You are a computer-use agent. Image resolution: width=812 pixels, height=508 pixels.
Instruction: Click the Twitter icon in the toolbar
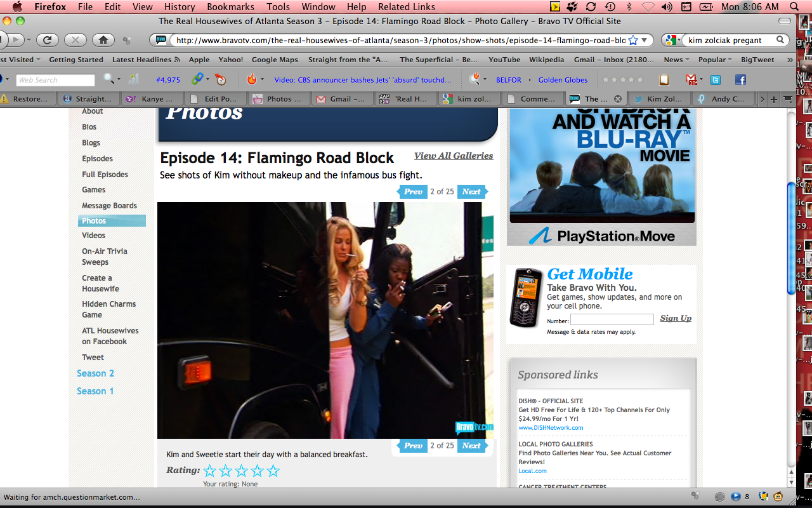point(716,80)
